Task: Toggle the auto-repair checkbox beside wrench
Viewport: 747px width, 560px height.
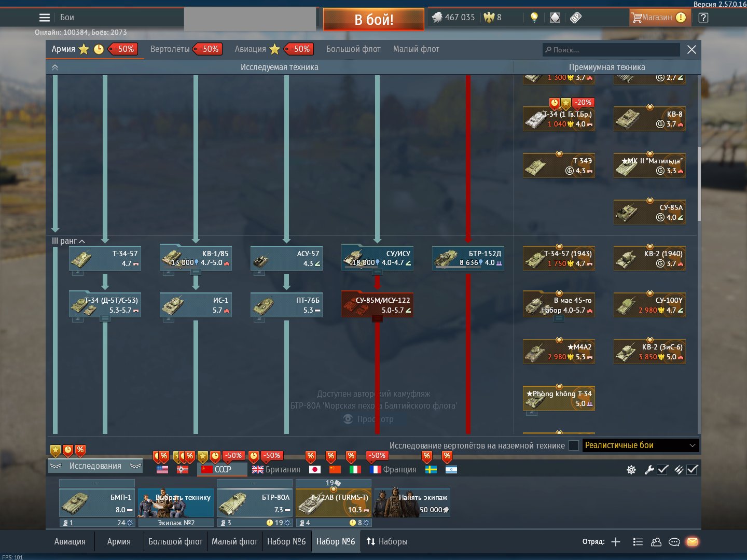Action: point(662,470)
